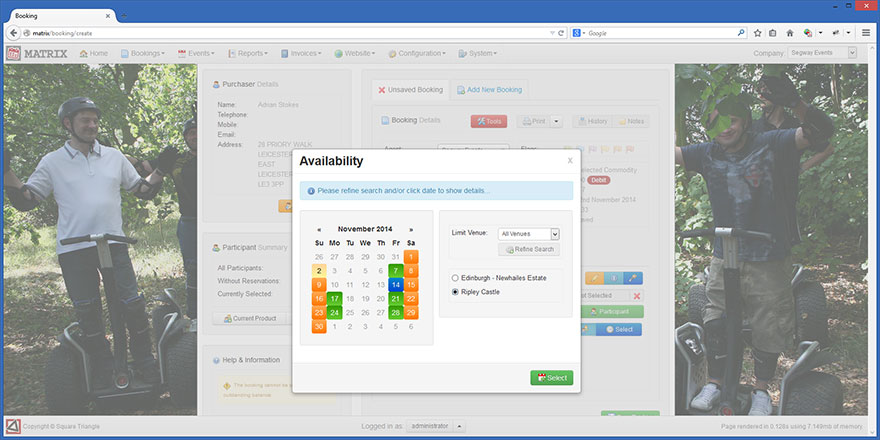Open the Company Segway Events dropdown
Viewport: 880px width, 440px height.
pos(822,53)
